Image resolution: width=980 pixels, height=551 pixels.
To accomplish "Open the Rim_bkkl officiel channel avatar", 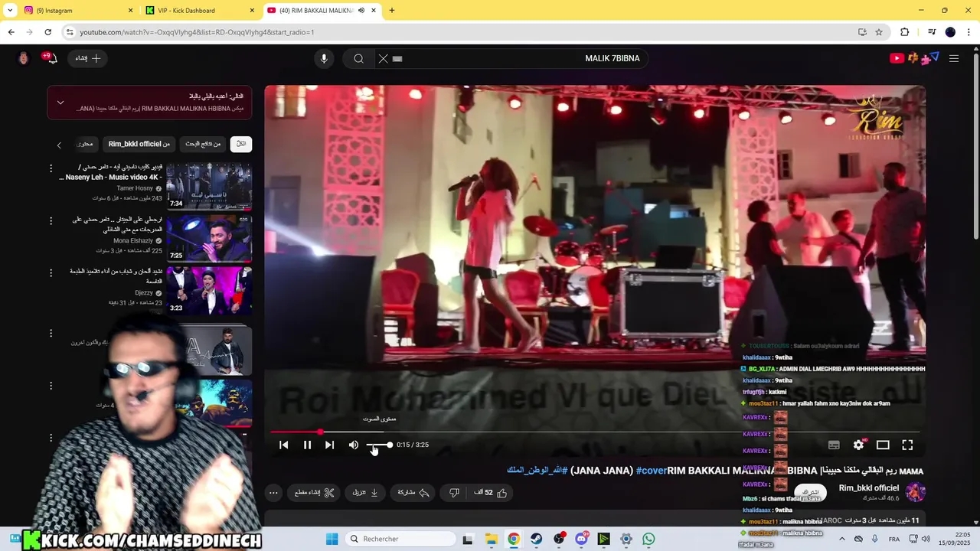I will [x=916, y=492].
